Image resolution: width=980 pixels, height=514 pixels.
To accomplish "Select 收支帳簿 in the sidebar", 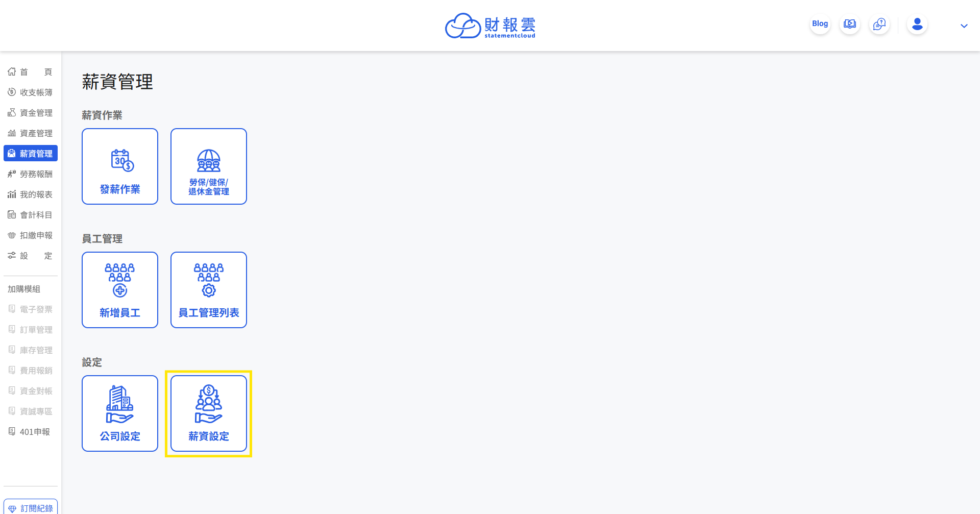I will (x=31, y=92).
